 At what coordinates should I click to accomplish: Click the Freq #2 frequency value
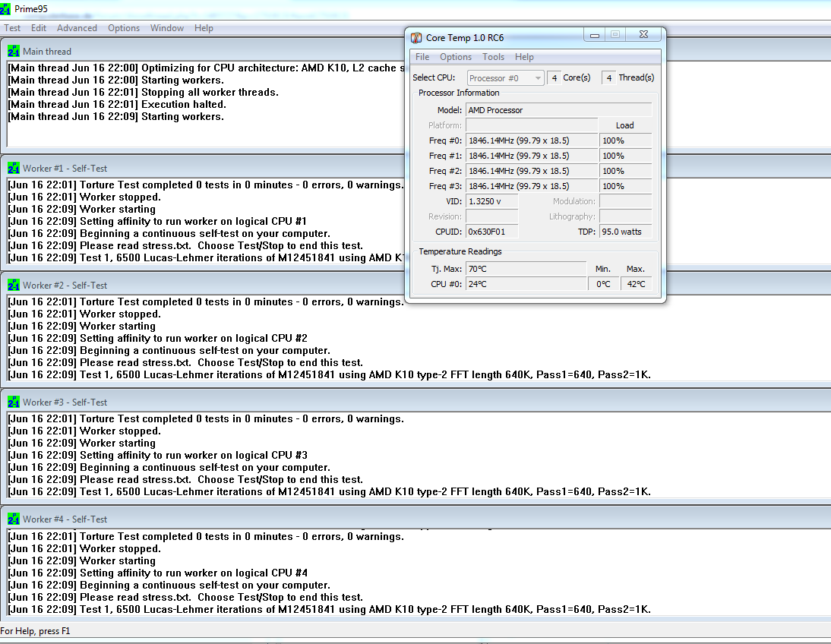pos(532,171)
